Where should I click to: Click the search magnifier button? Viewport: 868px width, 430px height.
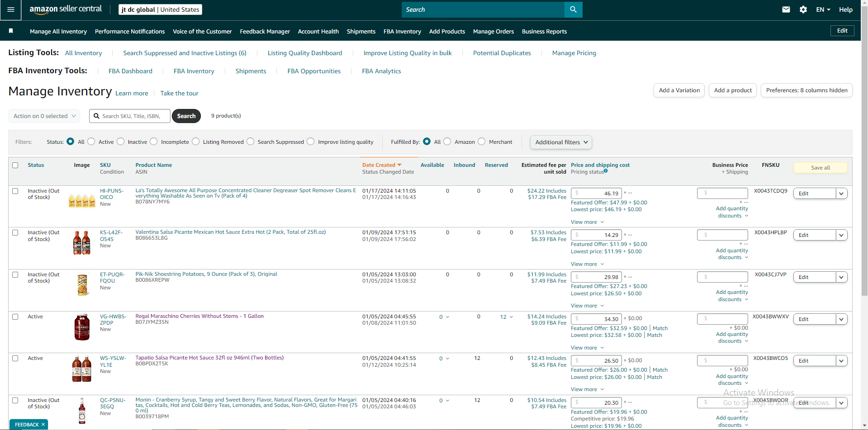[x=573, y=9]
